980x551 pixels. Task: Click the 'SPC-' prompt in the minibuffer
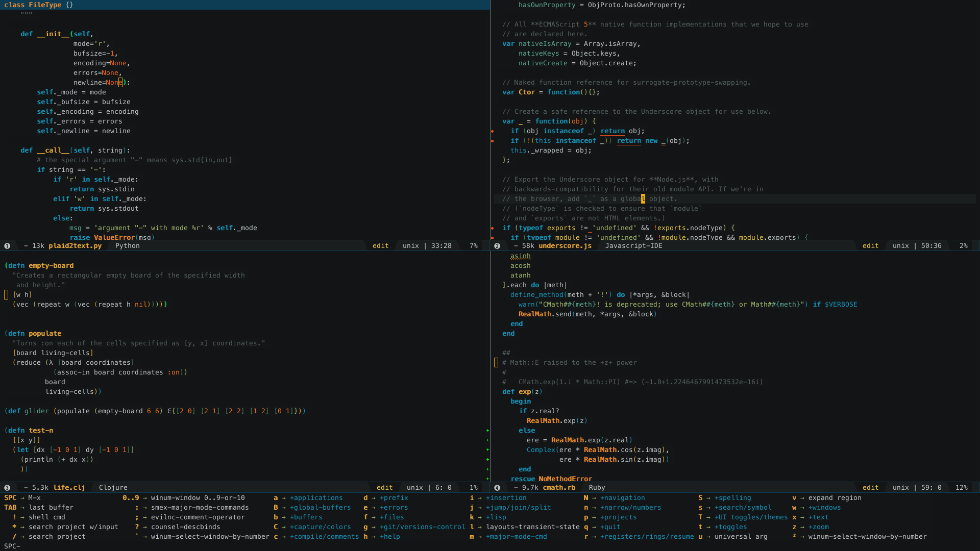(12, 546)
